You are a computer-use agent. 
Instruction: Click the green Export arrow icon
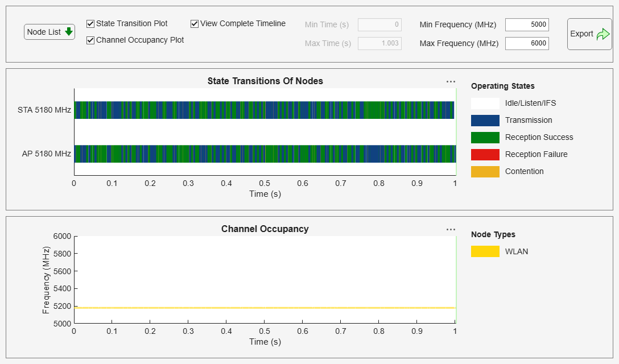click(x=603, y=34)
